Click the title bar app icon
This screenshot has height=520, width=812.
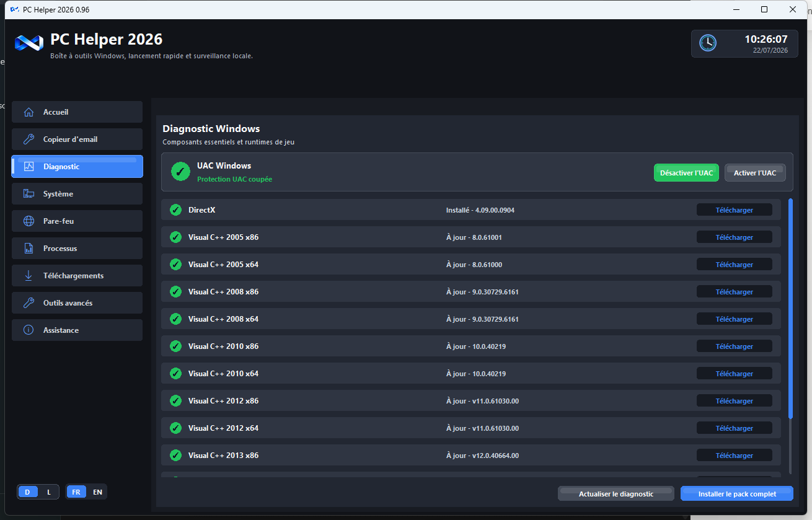pos(15,9)
